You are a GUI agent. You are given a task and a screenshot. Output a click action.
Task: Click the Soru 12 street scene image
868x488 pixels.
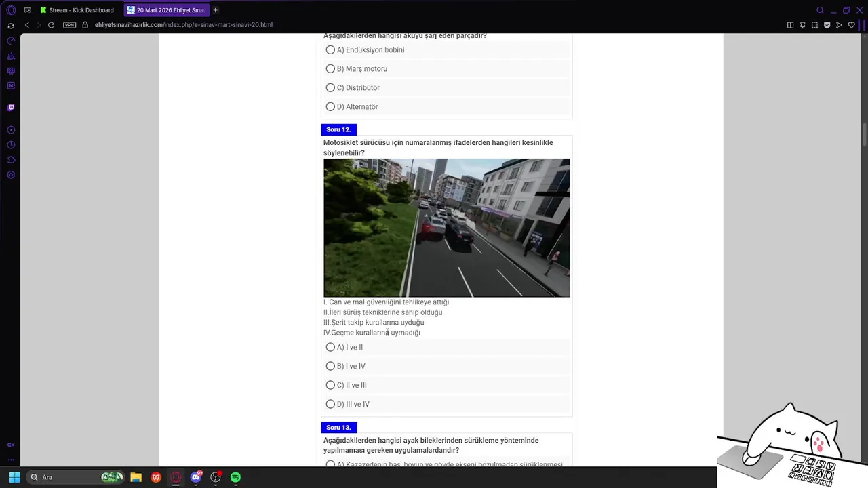coord(447,228)
